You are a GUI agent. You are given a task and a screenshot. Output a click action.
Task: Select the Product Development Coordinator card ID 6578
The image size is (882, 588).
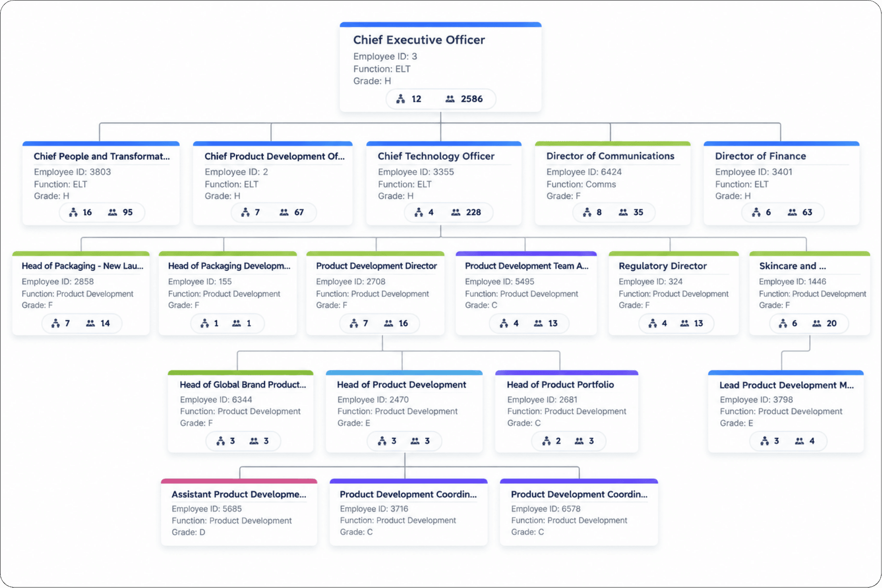579,512
